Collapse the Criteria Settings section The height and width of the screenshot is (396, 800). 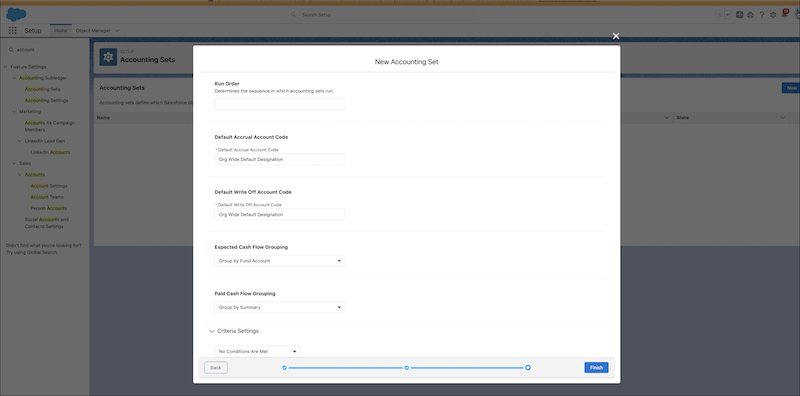click(212, 331)
